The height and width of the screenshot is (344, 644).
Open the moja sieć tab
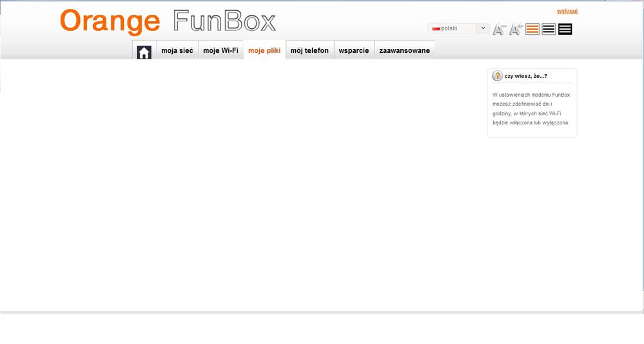[177, 50]
